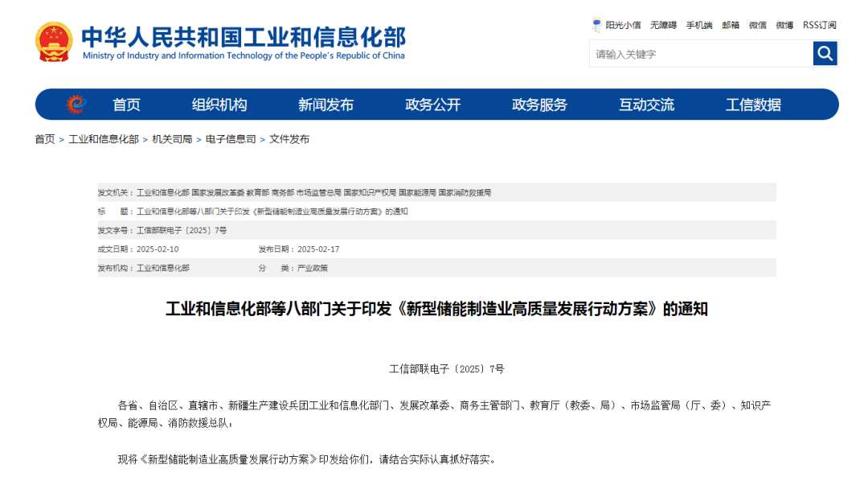
Task: Click the 阳光小信 robot icon
Action: pyautogui.click(x=596, y=25)
